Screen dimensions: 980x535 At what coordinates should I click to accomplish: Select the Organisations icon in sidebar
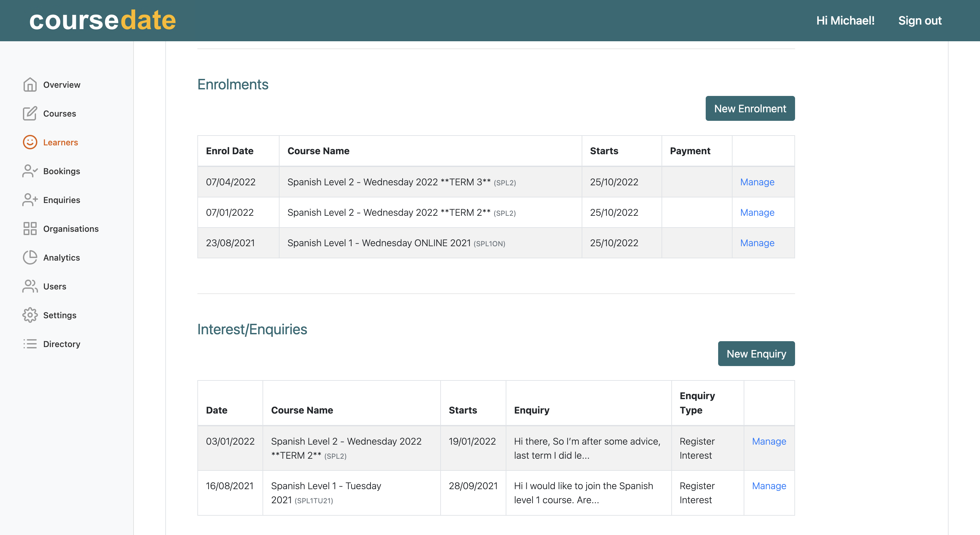30,228
